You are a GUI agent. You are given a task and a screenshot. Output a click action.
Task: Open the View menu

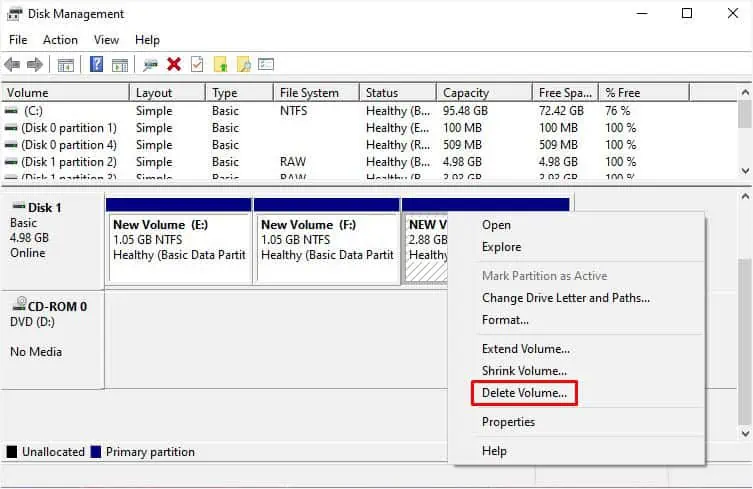[x=106, y=40]
